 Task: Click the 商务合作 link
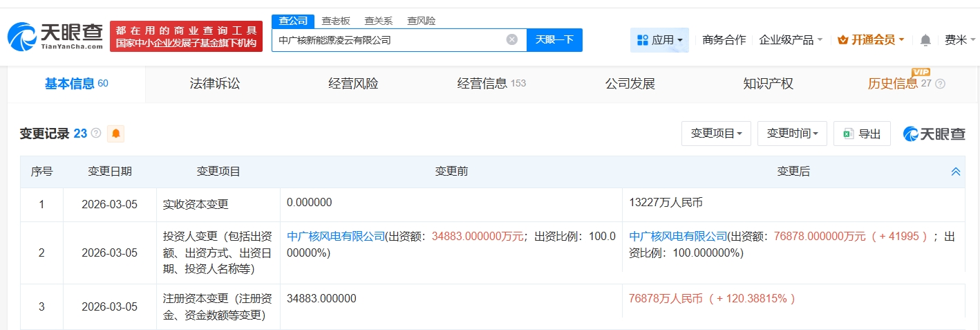(724, 40)
